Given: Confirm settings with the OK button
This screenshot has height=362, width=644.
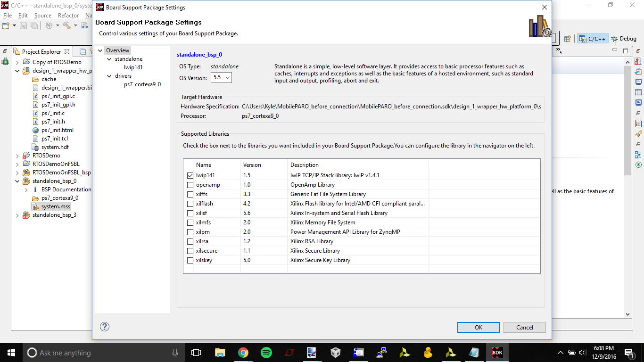Looking at the screenshot, I should click(x=479, y=327).
